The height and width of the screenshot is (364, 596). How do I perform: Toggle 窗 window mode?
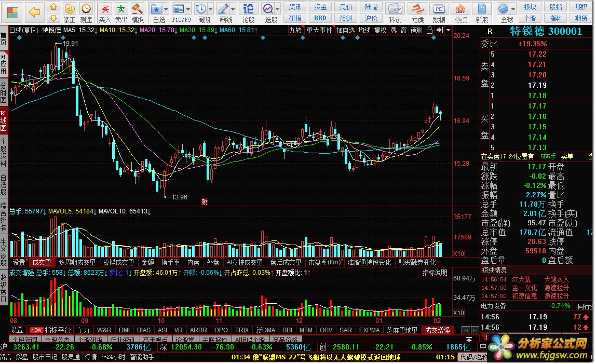click(403, 30)
